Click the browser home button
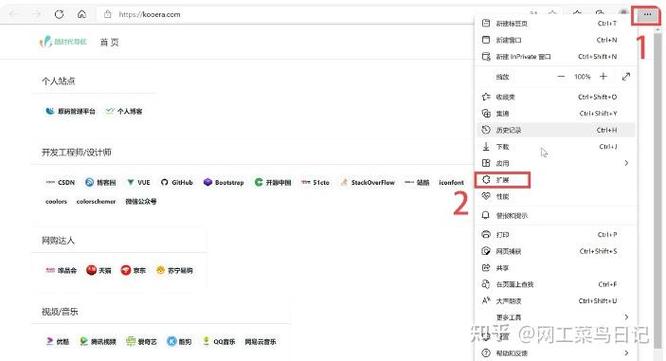 coord(82,14)
